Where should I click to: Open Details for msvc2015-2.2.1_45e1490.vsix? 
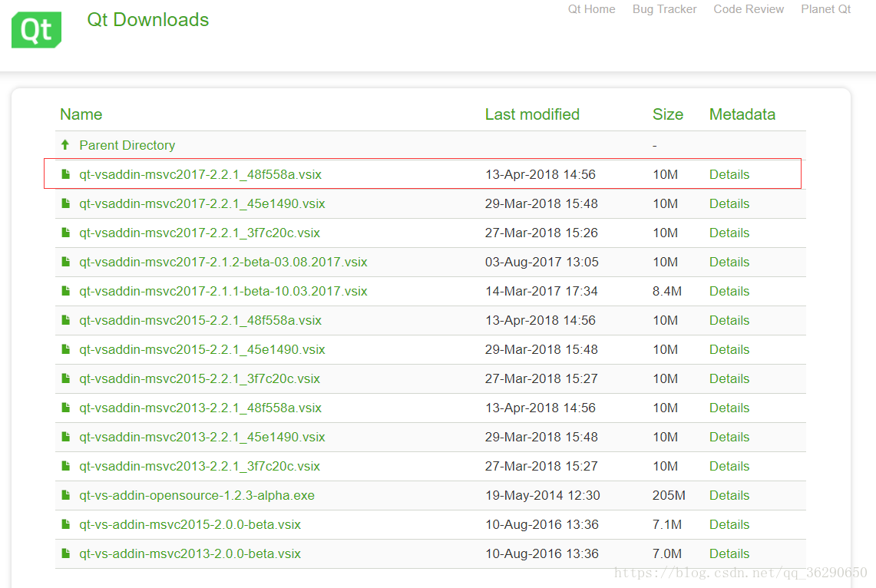tap(729, 349)
